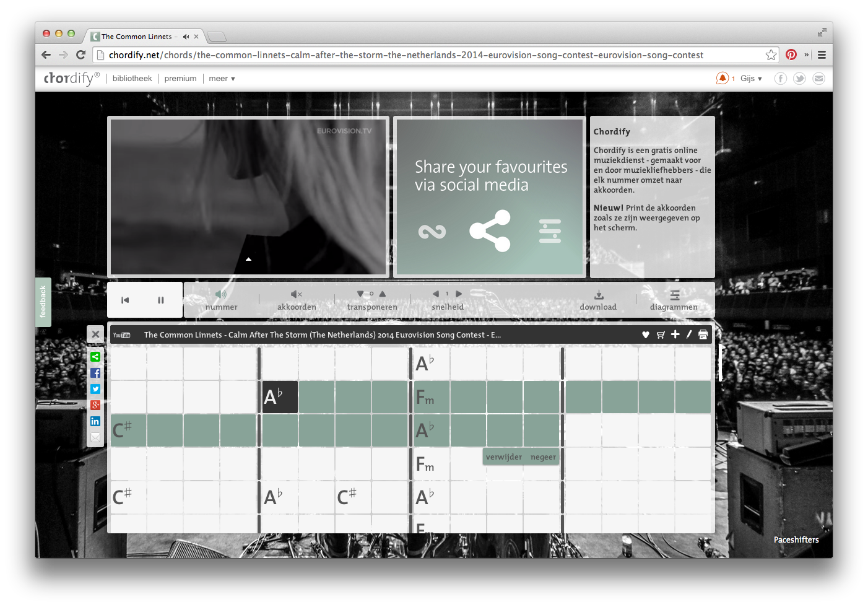Share via ShareThis green icon
The width and height of the screenshot is (868, 607).
pyautogui.click(x=95, y=357)
